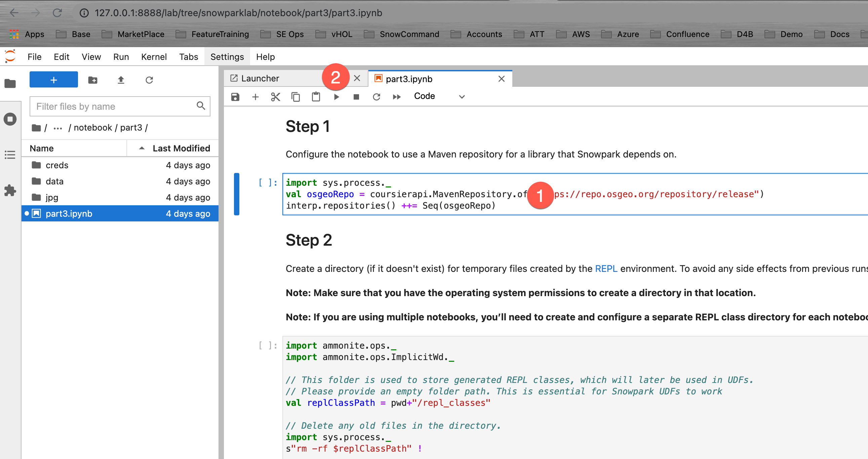Save the notebook with the disk icon

tap(235, 97)
